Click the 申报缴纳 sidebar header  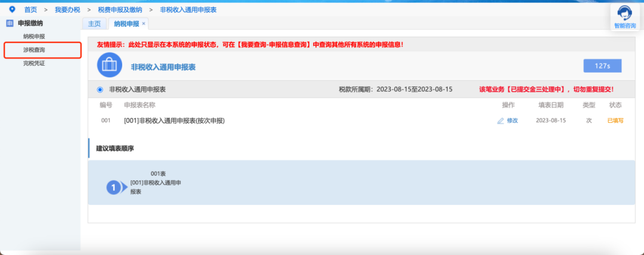30,23
